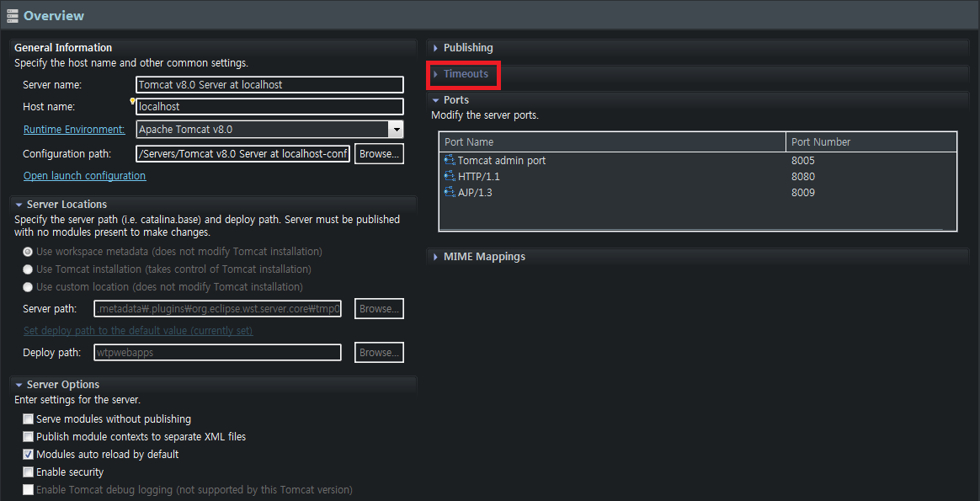Open the Runtime Environment link
Image resolution: width=980 pixels, height=501 pixels.
click(x=74, y=130)
